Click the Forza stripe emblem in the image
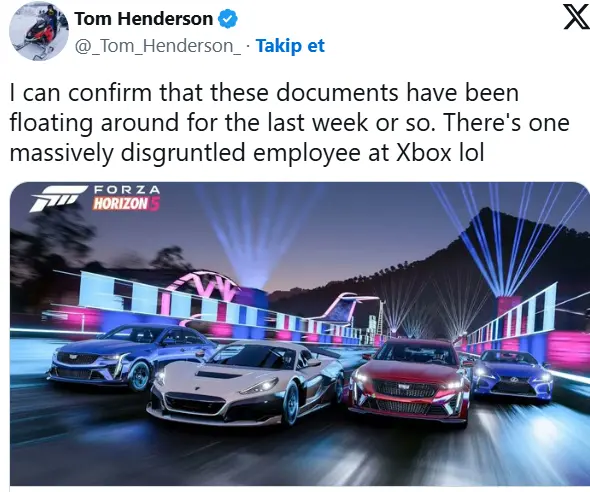Screen dimensions: 590x492 58,198
